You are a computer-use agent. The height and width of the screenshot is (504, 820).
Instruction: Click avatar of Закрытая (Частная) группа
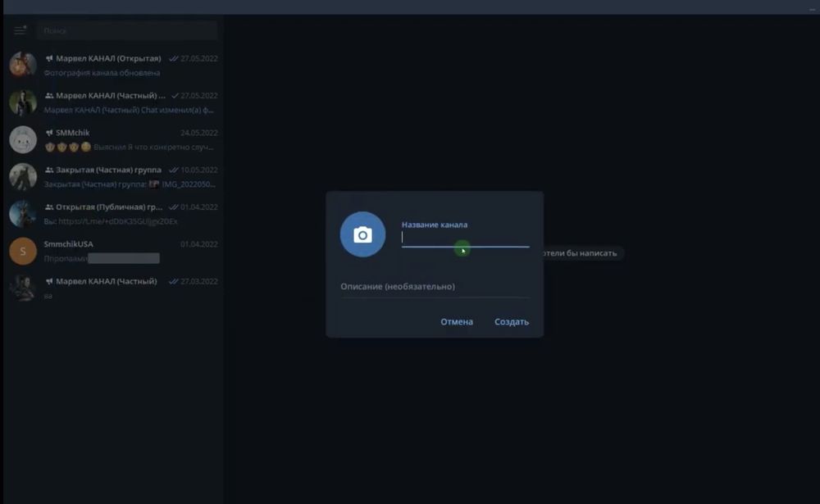click(23, 176)
